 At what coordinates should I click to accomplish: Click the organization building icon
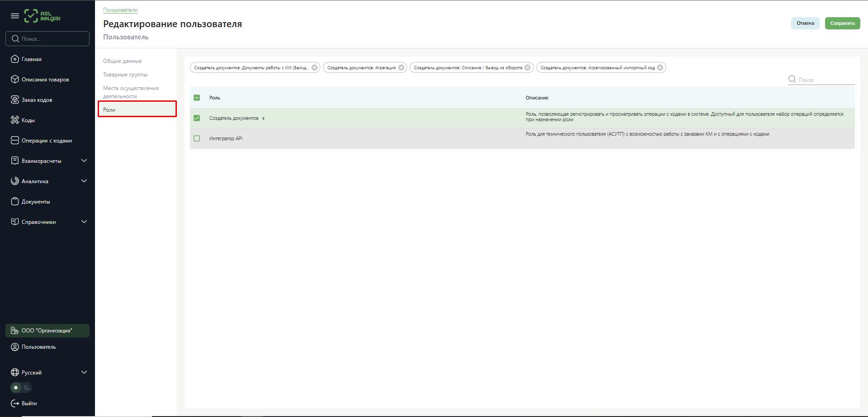(x=14, y=331)
